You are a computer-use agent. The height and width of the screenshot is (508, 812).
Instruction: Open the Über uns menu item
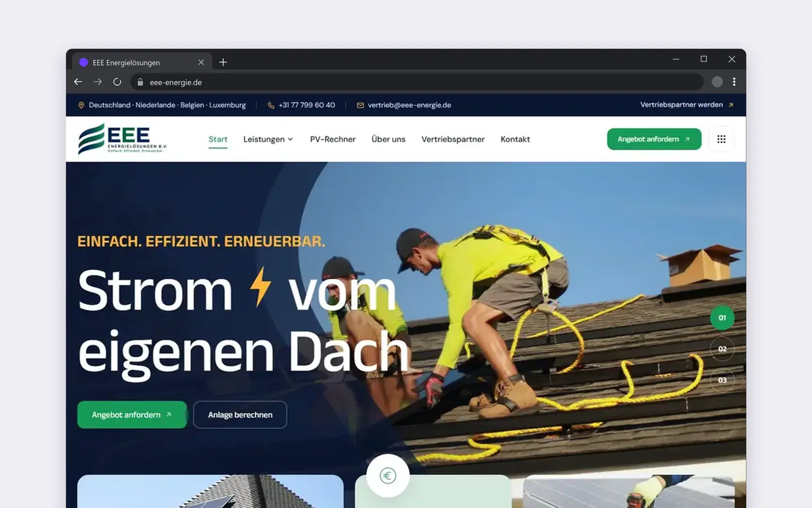388,139
